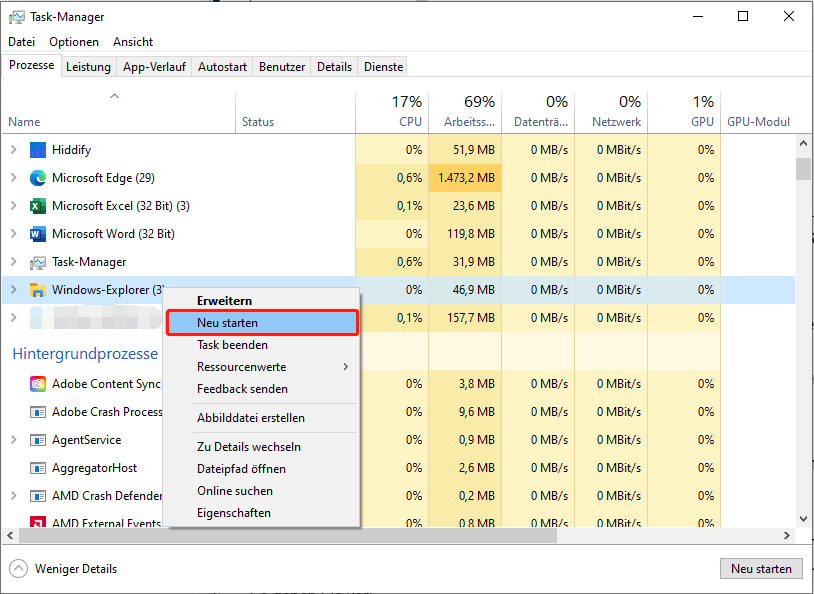This screenshot has width=814, height=594.
Task: Click the Hiddify app icon
Action: coord(38,149)
